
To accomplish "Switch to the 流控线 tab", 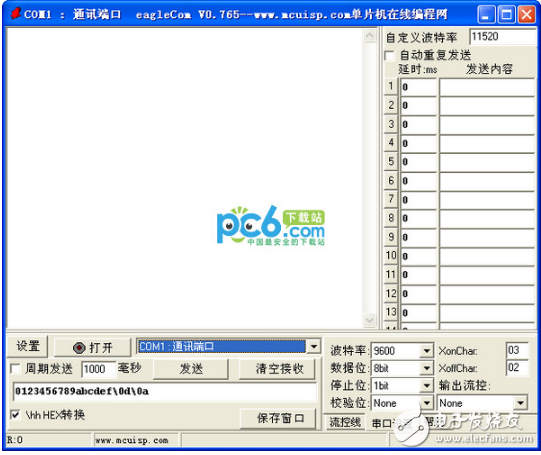I will coord(345,422).
